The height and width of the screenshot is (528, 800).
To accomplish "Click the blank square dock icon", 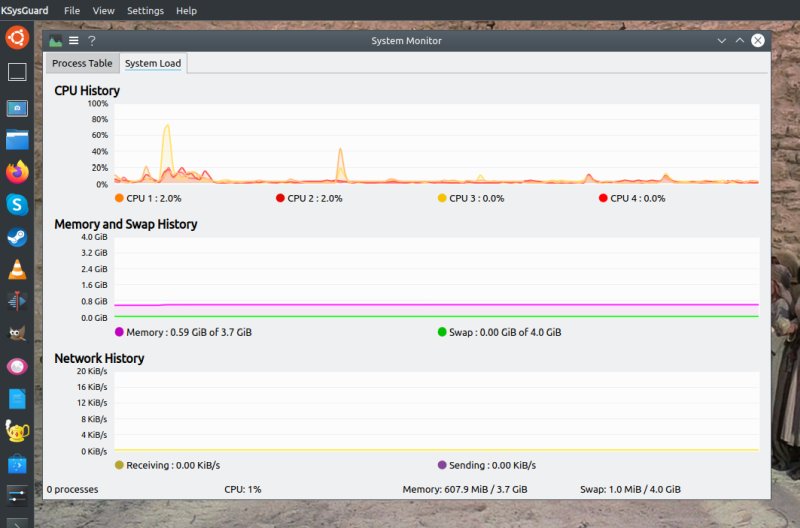I will 17,72.
